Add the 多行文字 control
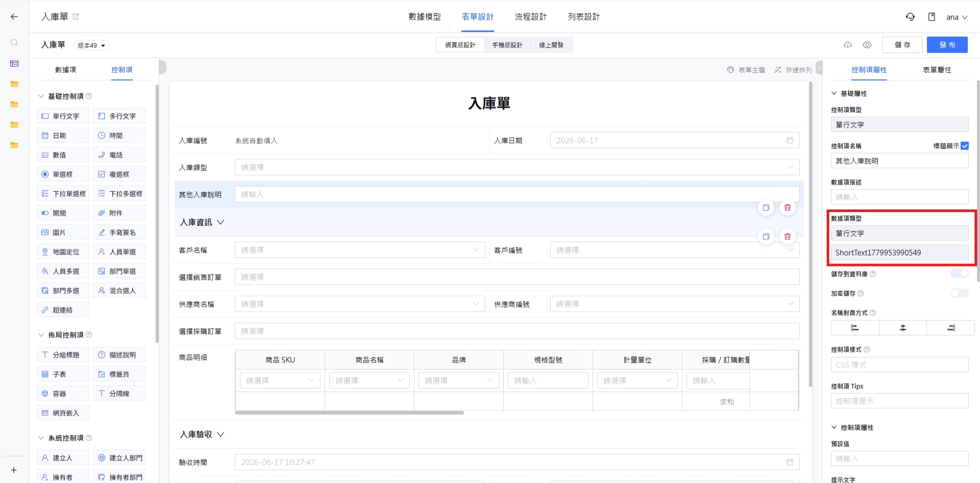The height and width of the screenshot is (483, 980). 119,116
